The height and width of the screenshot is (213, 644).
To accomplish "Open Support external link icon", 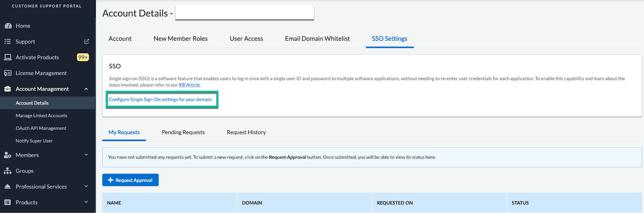I will [86, 42].
